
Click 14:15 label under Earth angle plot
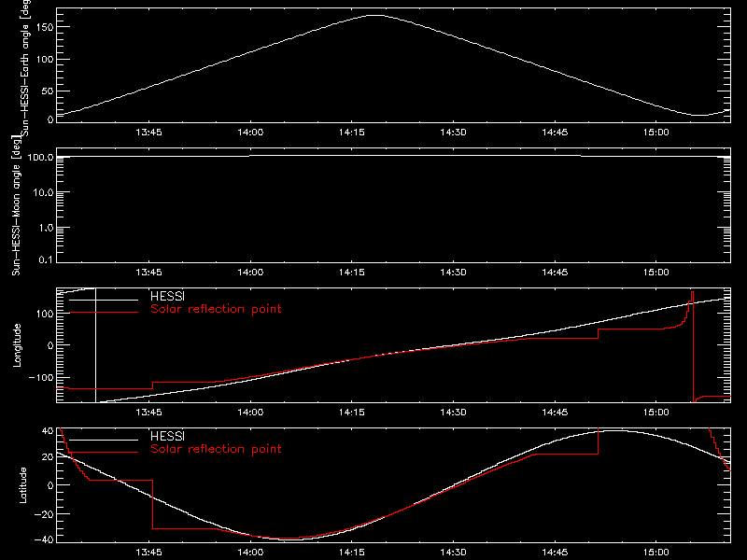pos(352,133)
